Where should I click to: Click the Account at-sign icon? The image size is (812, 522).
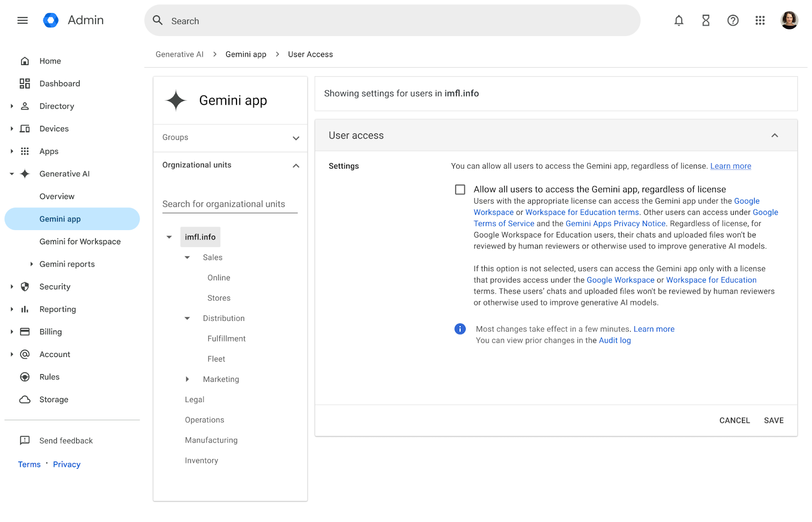point(24,354)
